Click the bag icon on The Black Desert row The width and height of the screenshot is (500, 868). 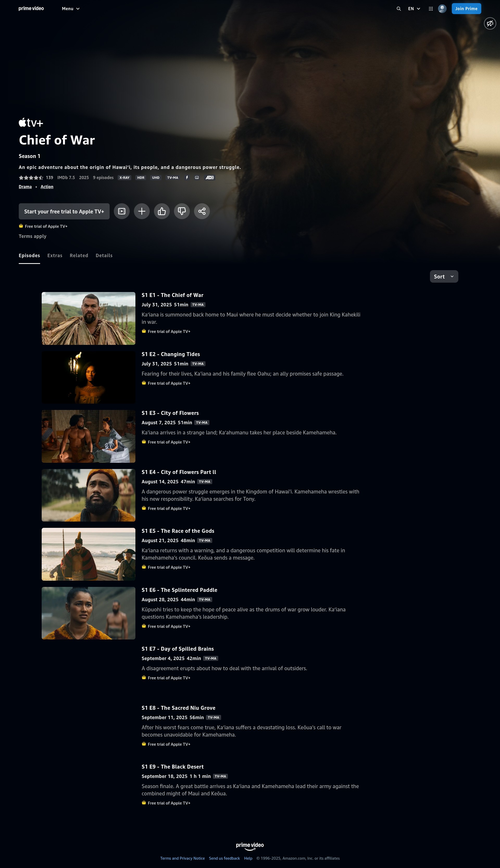click(144, 803)
